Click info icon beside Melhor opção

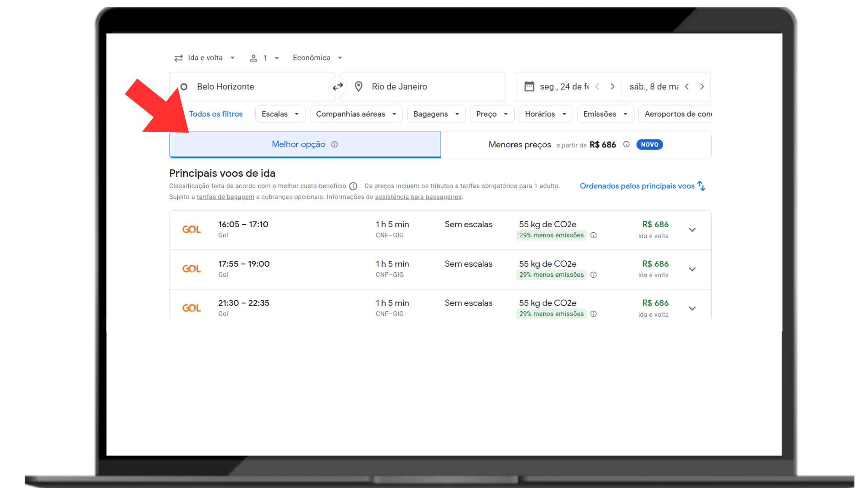point(334,145)
